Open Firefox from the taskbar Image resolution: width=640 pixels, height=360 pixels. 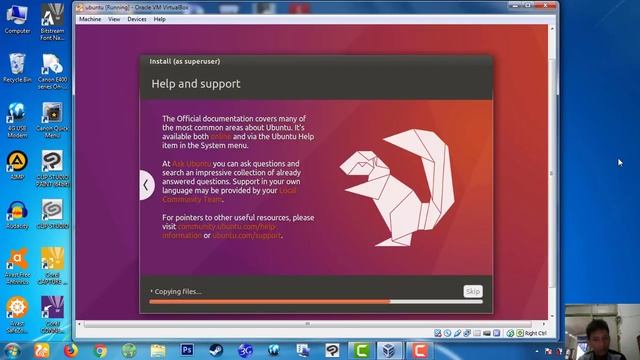coord(71,351)
